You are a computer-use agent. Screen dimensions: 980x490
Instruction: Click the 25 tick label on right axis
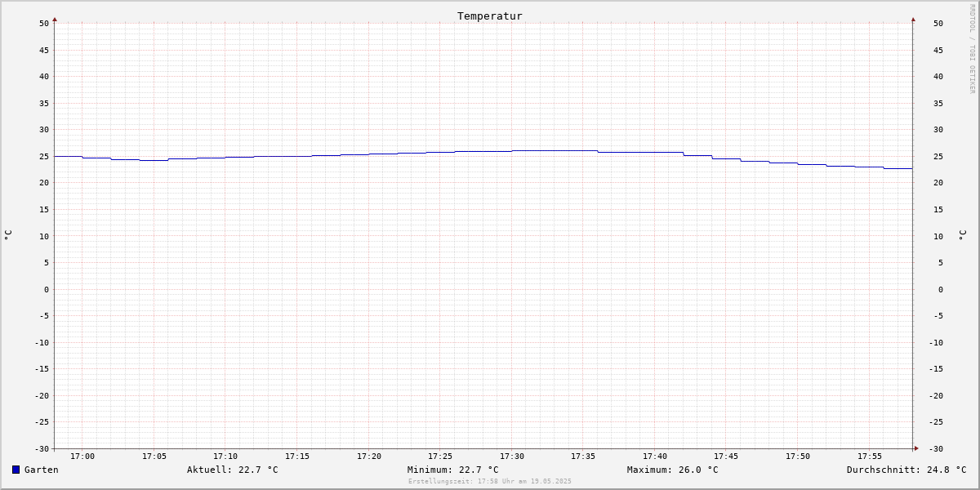coord(938,156)
